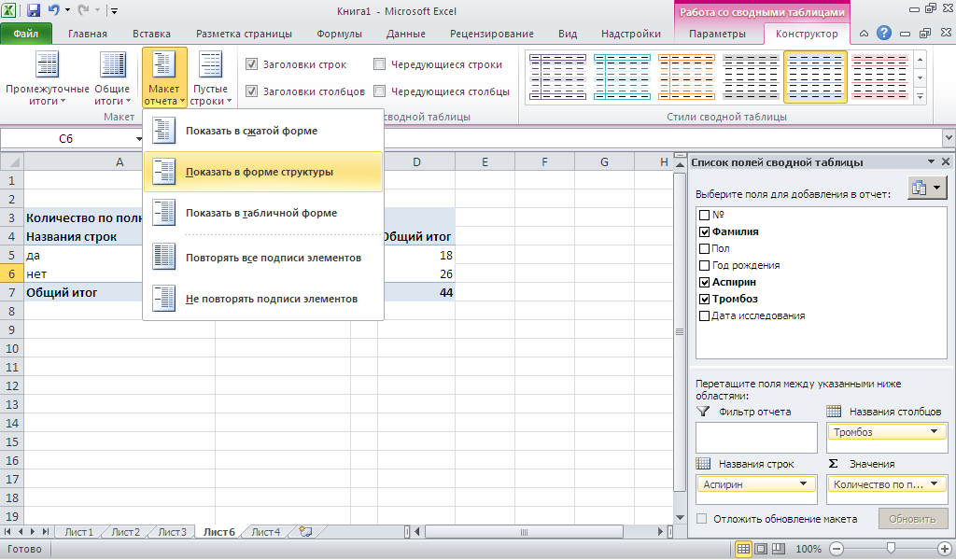Toggle the Заголовки строк checkbox
Viewport: 956px width, 560px height.
251,64
